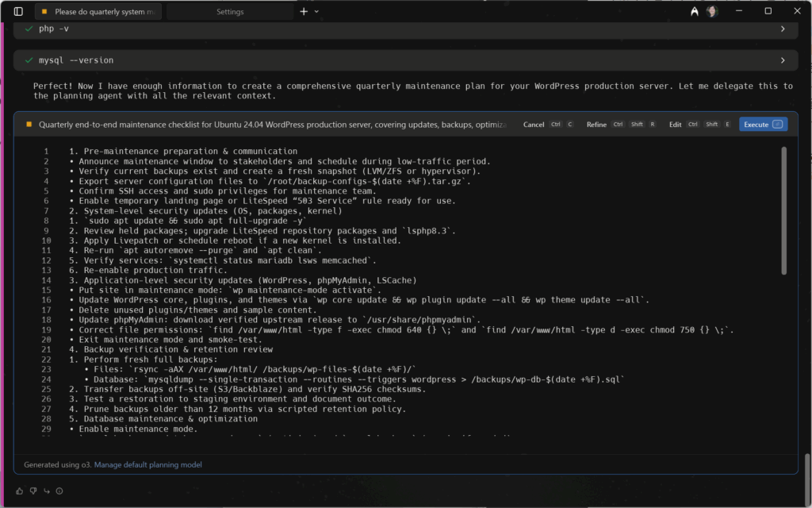Open the user profile avatar
This screenshot has height=508, width=812.
(712, 11)
